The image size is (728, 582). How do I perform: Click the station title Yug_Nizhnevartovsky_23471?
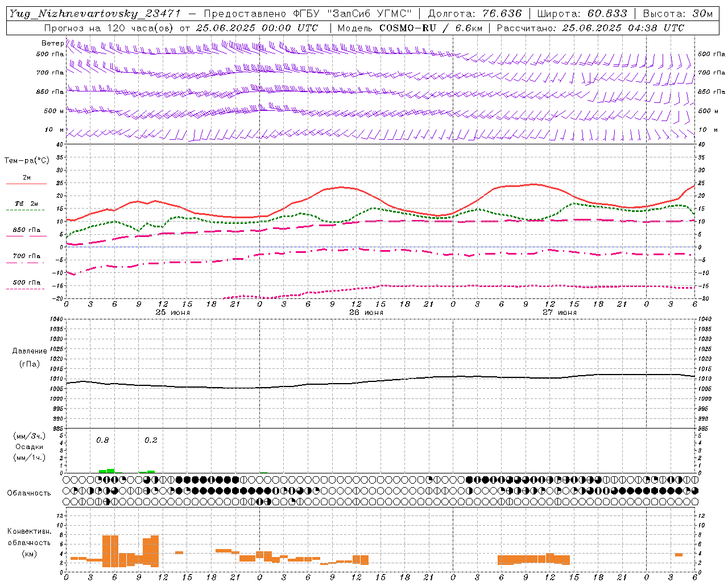pos(94,14)
